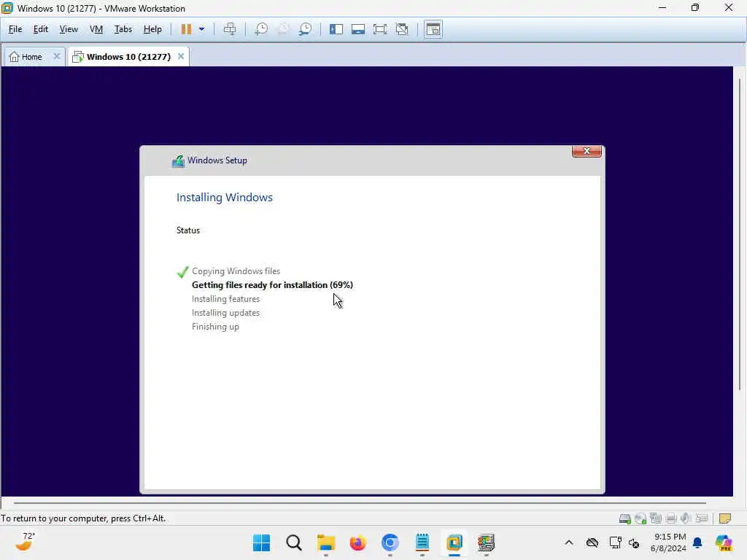Open File Explorer from taskbar
This screenshot has height=560, width=747.
point(326,542)
